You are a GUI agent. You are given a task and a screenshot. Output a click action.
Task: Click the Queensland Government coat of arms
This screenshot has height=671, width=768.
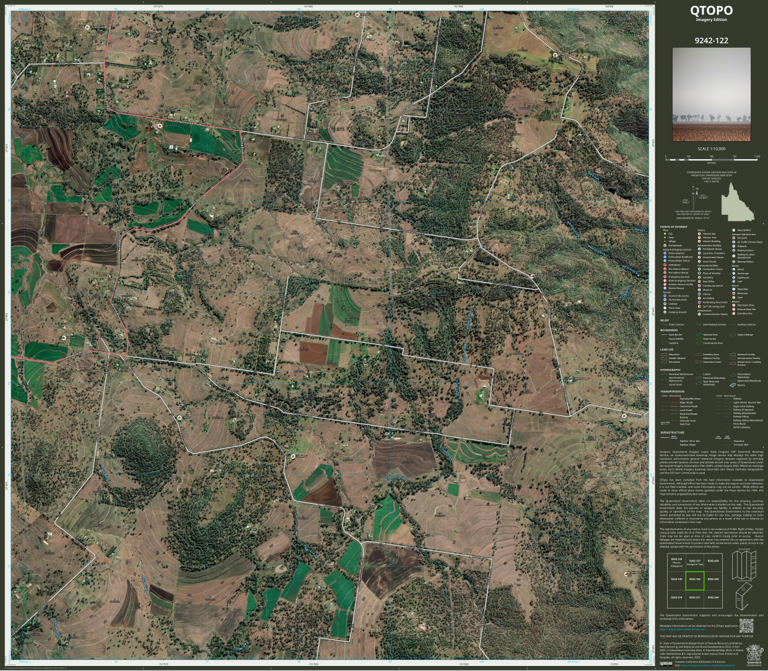click(754, 655)
